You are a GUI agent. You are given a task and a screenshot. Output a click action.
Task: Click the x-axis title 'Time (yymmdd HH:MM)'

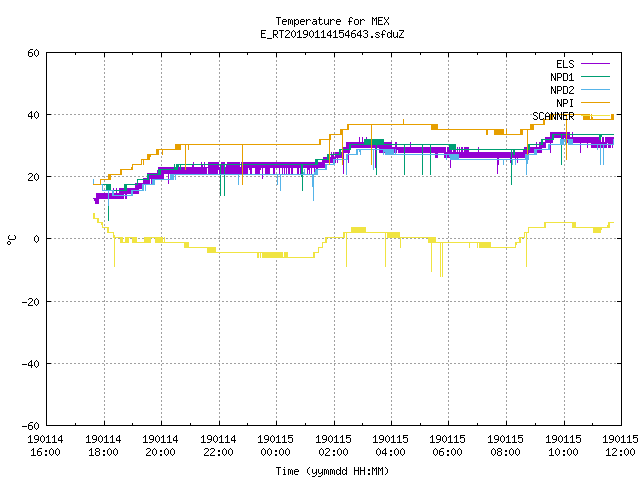tap(332, 471)
